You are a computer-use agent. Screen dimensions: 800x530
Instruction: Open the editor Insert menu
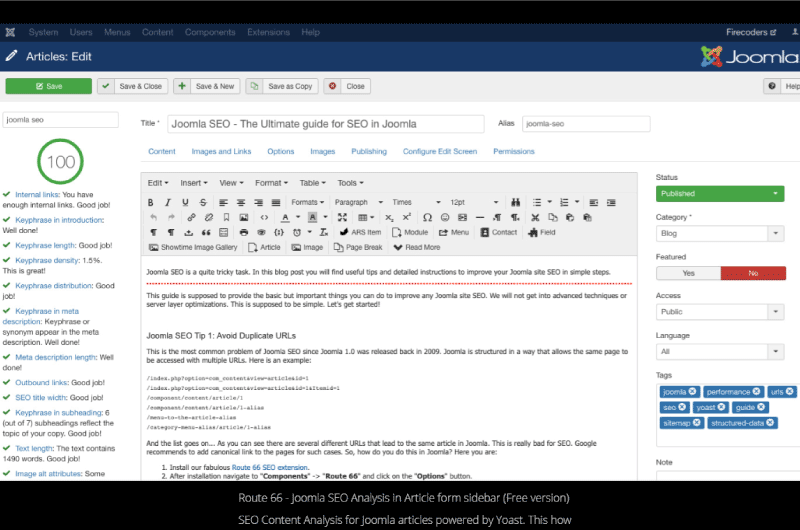pyautogui.click(x=193, y=183)
